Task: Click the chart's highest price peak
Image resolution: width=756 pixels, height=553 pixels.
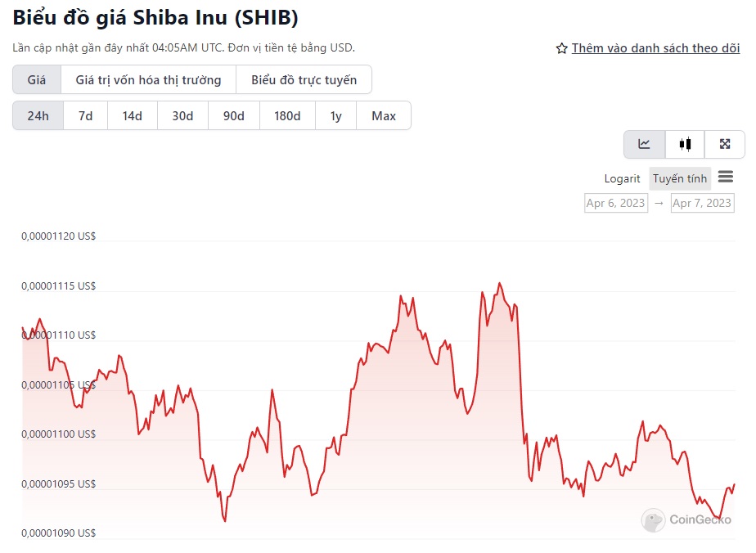Action: (499, 283)
